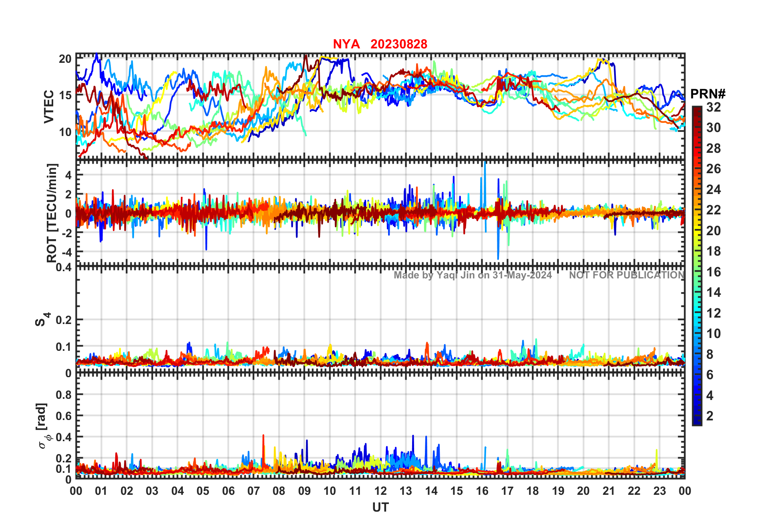Click the UT axis tick label "09"
This screenshot has width=761, height=532.
[304, 491]
